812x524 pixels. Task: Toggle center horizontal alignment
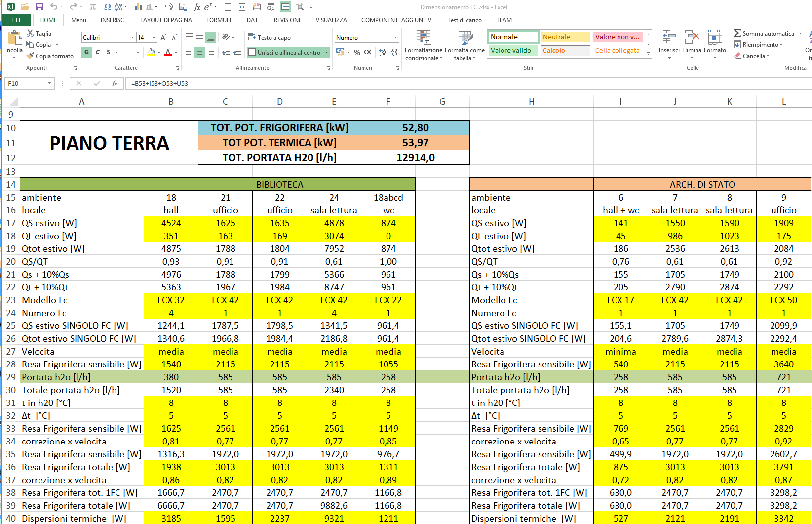click(x=200, y=52)
